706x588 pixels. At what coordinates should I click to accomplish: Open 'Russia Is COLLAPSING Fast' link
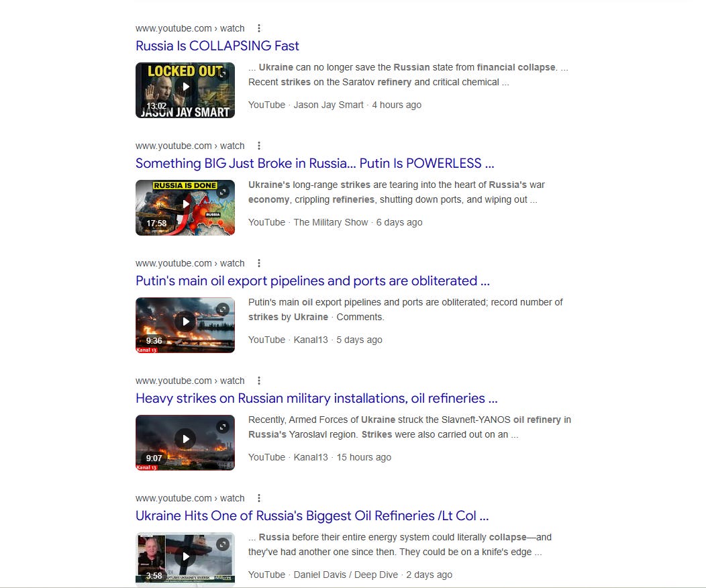[x=217, y=46]
